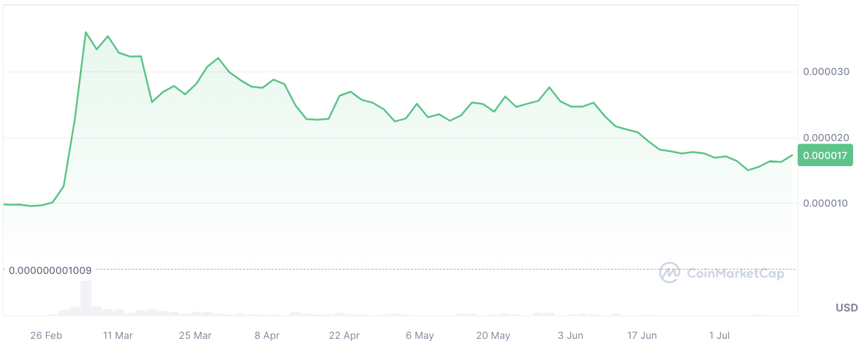Select the 25 Mar date label
The image size is (868, 349).
pos(195,336)
